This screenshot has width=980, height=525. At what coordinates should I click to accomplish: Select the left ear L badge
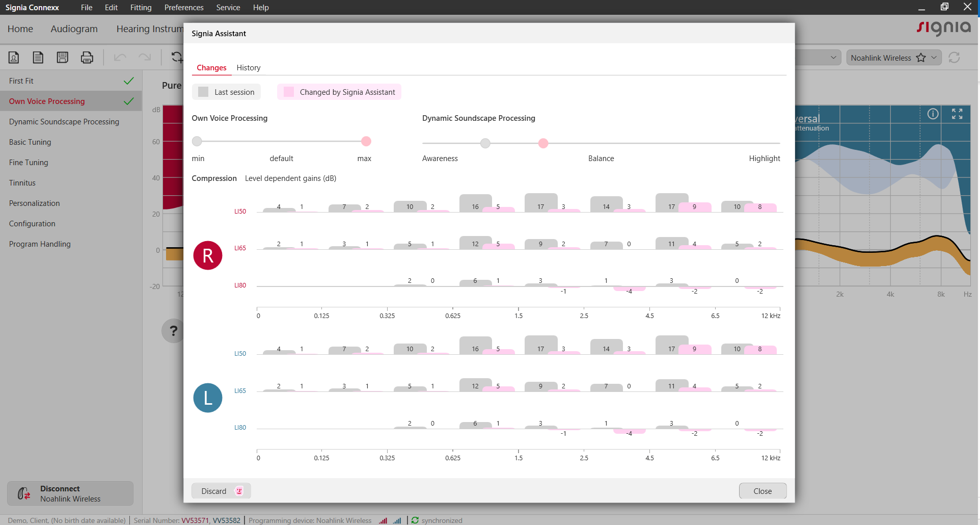(208, 398)
